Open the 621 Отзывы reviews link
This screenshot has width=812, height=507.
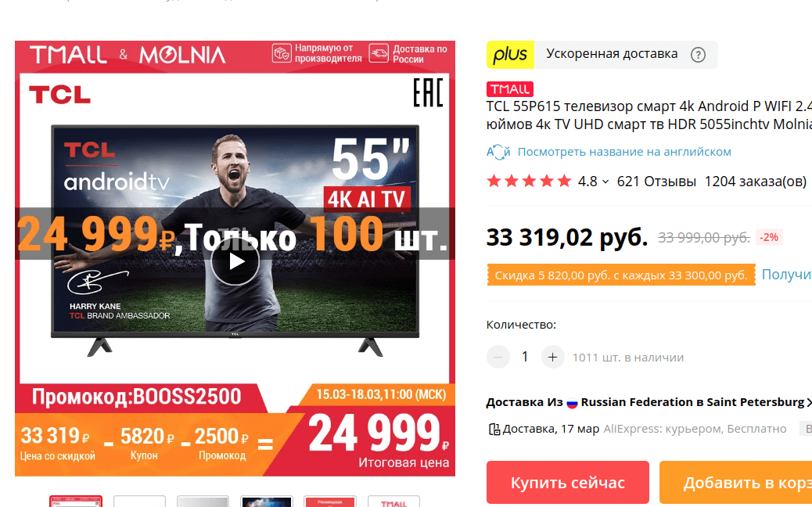point(656,182)
